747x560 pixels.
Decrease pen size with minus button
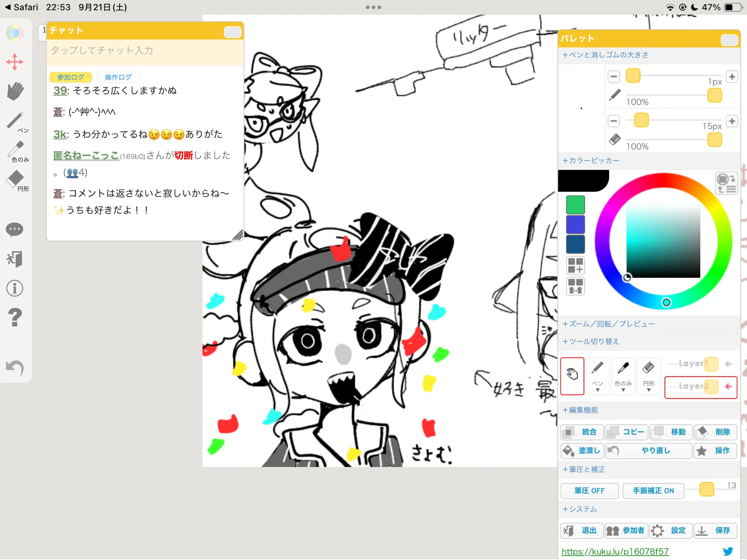(x=614, y=77)
